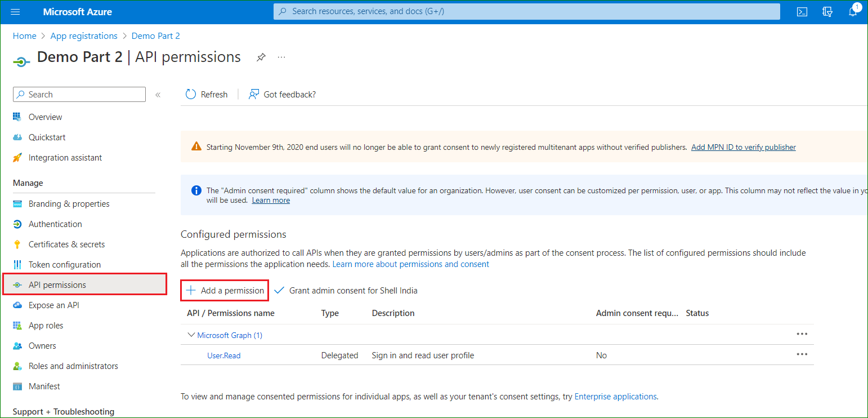The image size is (868, 418).
Task: Click the API / Permissions name column header
Action: pos(231,313)
